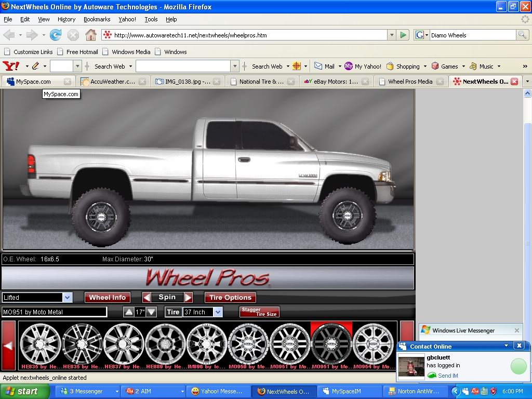The height and width of the screenshot is (399, 532).
Task: Select the highlighted MO951 black wheel thumbnail
Action: pos(331,343)
